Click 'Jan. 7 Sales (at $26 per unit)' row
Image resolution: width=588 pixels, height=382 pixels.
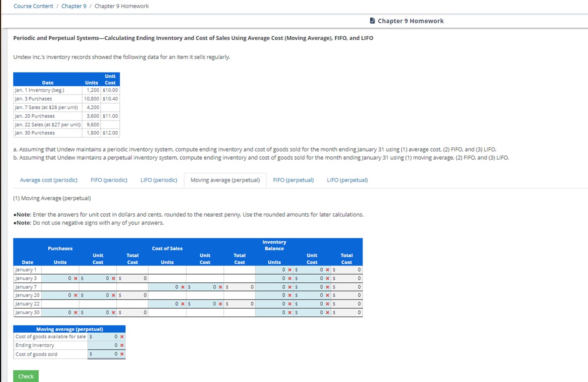(66, 107)
